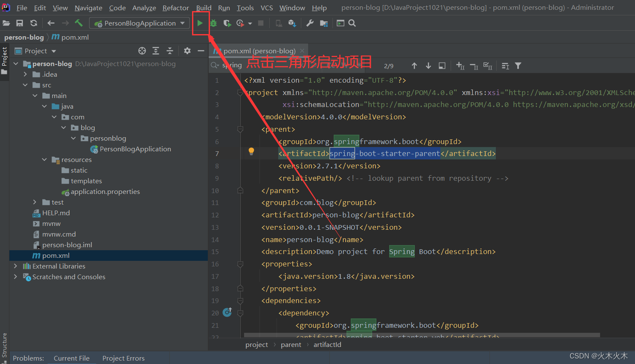Select the pom.xml (person-blog) editor tab
Screen dimensions: 635x364
point(259,51)
